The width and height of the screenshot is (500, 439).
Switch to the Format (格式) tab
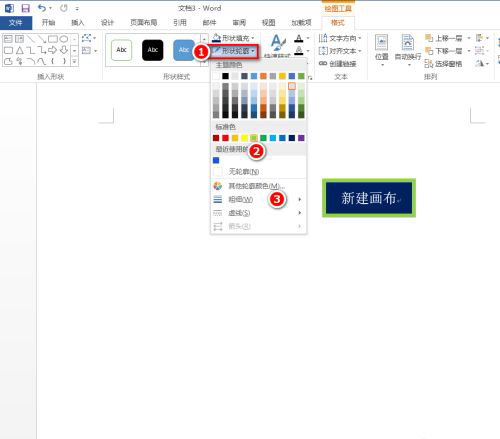click(x=337, y=23)
